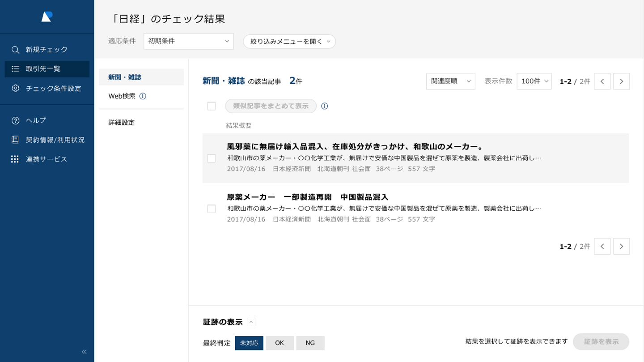644x362 pixels.
Task: Check the 原薬メーカー 一部製造再開 article checkbox
Action: tap(212, 209)
